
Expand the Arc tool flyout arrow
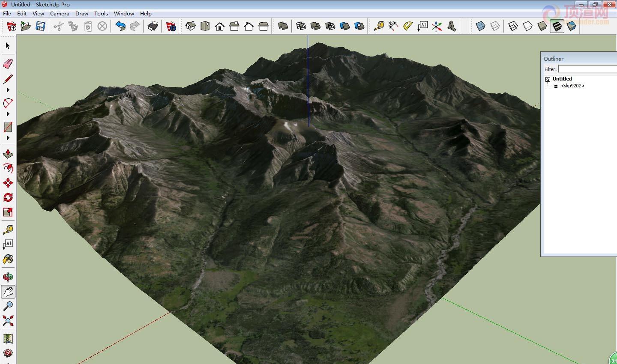pyautogui.click(x=8, y=114)
